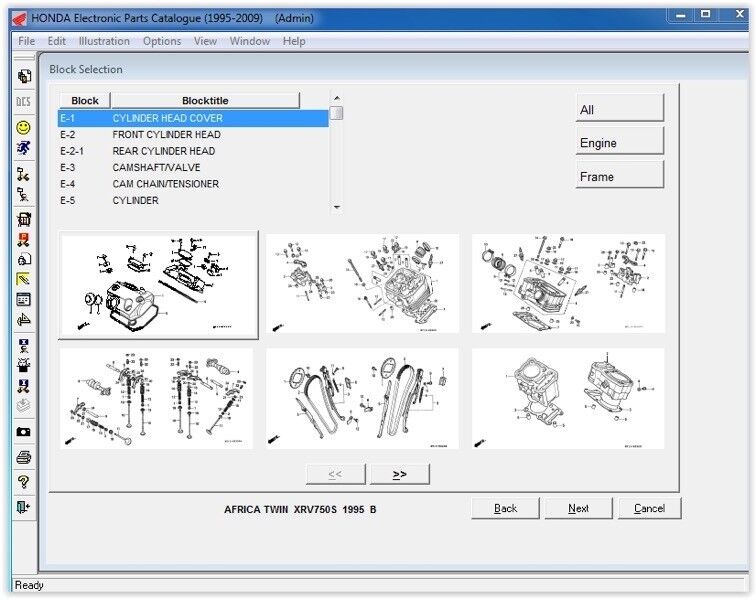Viewport: 756px width, 599px height.
Task: Open the Edit menu
Action: click(56, 41)
